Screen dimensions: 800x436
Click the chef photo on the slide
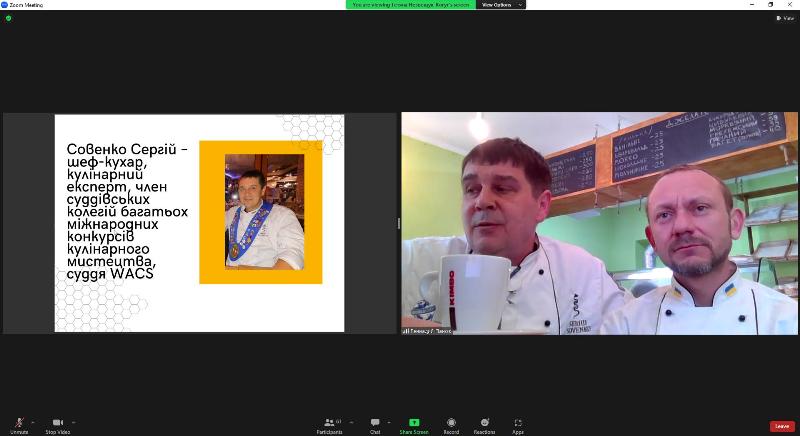click(x=264, y=212)
